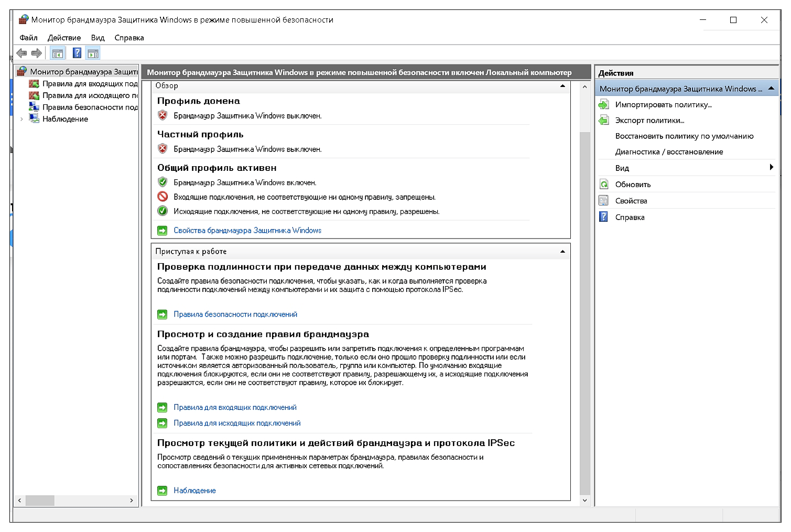This screenshot has height=532, width=791.
Task: Open the Наблюдение link at bottom
Action: pos(194,491)
